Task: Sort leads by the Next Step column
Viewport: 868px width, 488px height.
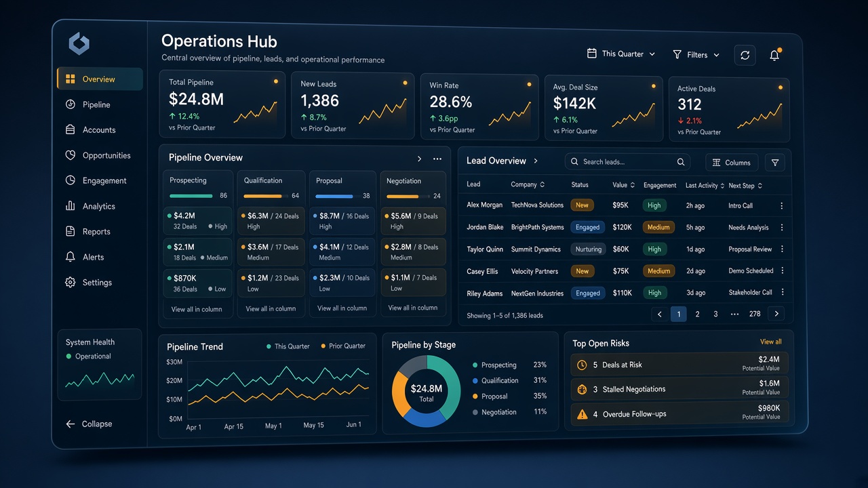Action: point(745,185)
